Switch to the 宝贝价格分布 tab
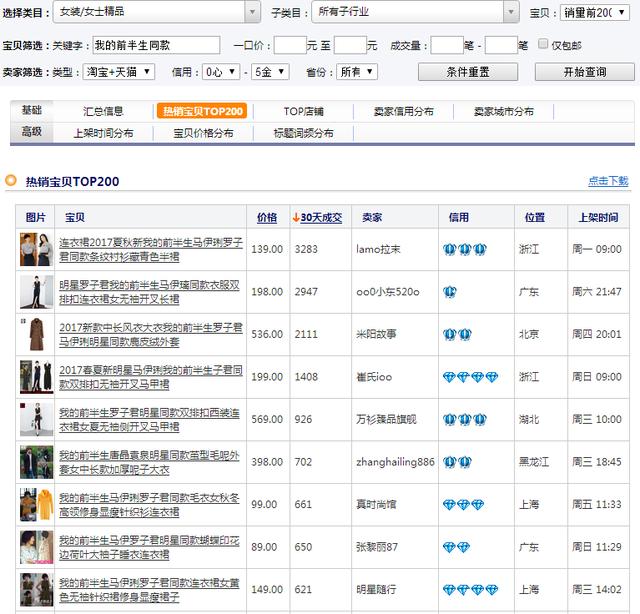The width and height of the screenshot is (640, 614). (x=203, y=133)
